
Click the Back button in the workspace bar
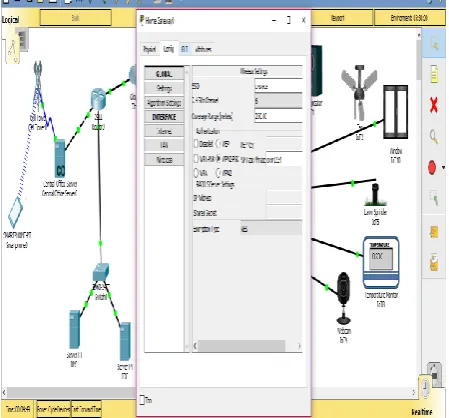pos(76,18)
